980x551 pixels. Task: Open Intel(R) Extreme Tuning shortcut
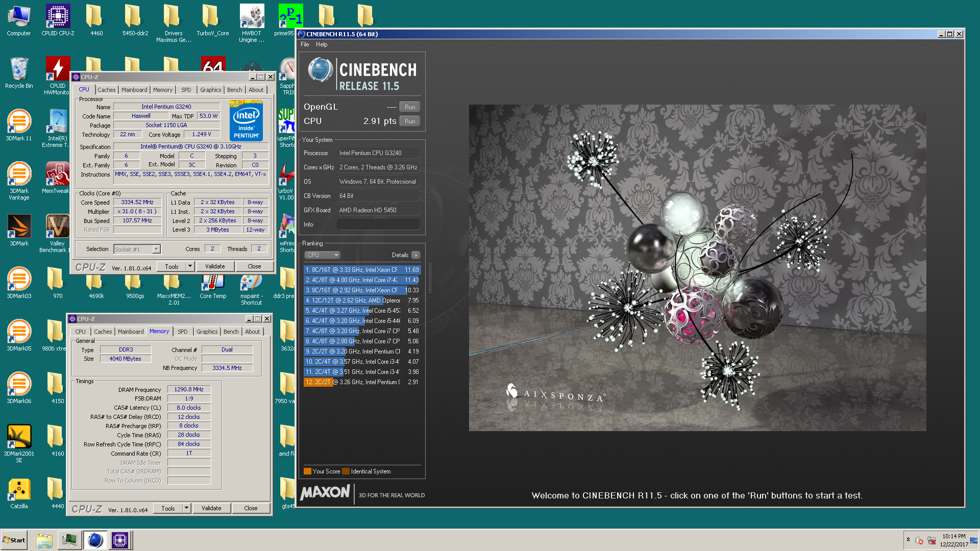coord(57,129)
